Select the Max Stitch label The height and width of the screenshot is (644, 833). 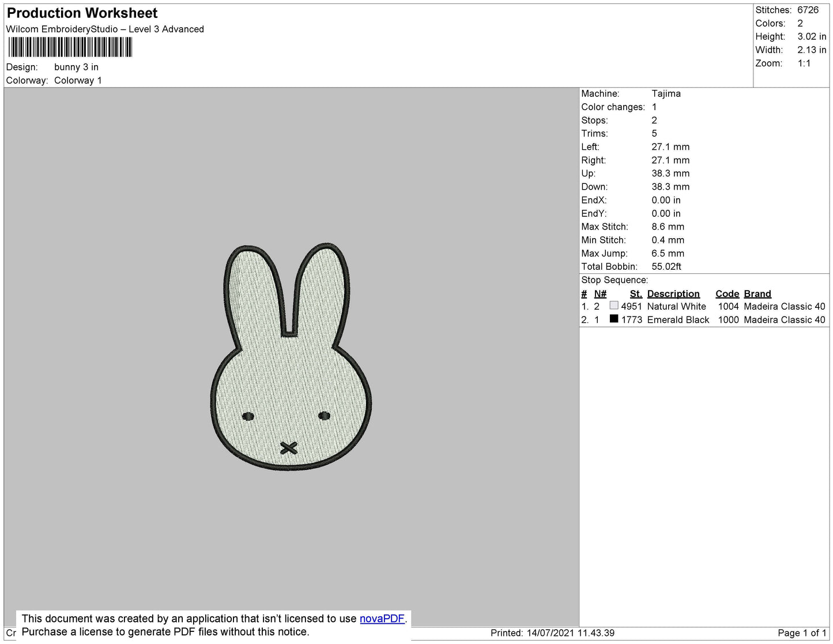tap(605, 227)
